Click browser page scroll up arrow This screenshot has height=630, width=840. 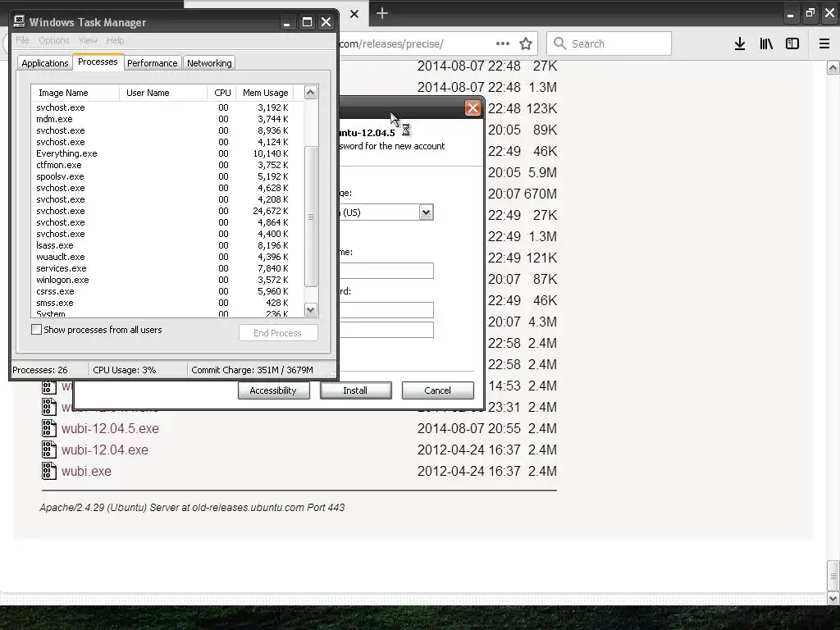click(x=833, y=67)
